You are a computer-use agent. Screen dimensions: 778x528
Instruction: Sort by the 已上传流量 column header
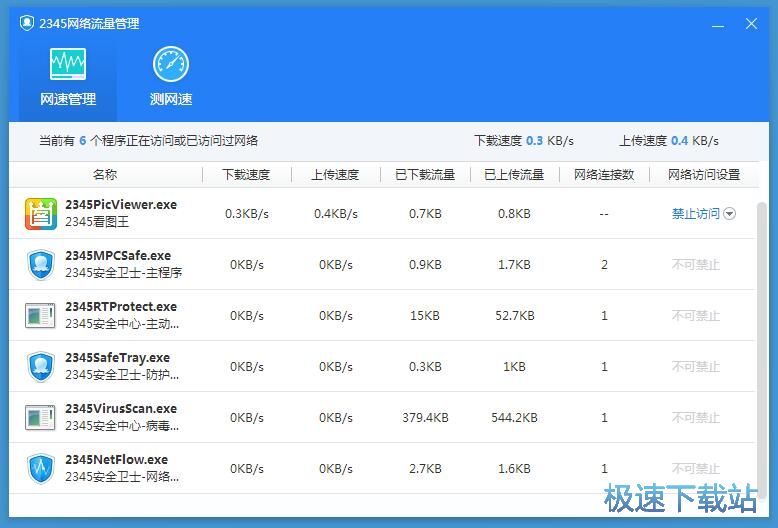(x=515, y=175)
